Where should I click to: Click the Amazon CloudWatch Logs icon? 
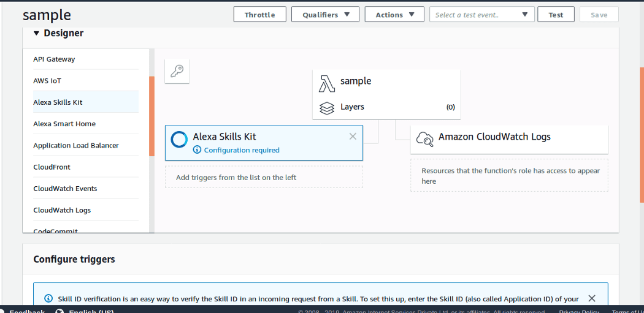tap(424, 139)
